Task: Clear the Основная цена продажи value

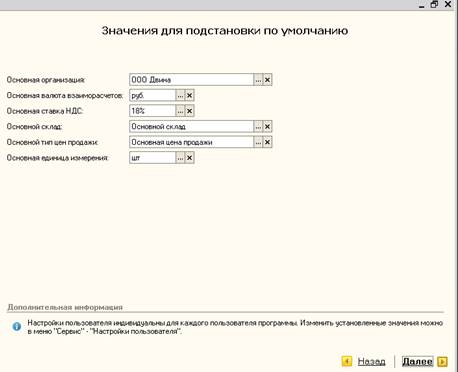Action: click(x=267, y=142)
